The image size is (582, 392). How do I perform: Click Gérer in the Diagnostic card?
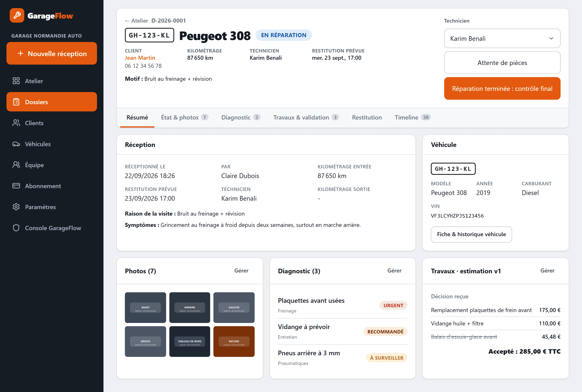click(x=394, y=270)
